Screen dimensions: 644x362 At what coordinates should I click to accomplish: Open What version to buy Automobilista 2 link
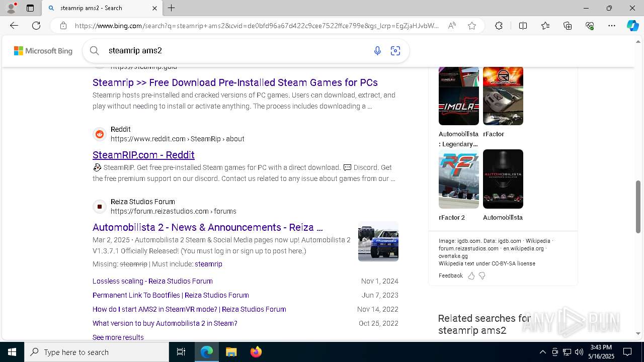click(165, 323)
